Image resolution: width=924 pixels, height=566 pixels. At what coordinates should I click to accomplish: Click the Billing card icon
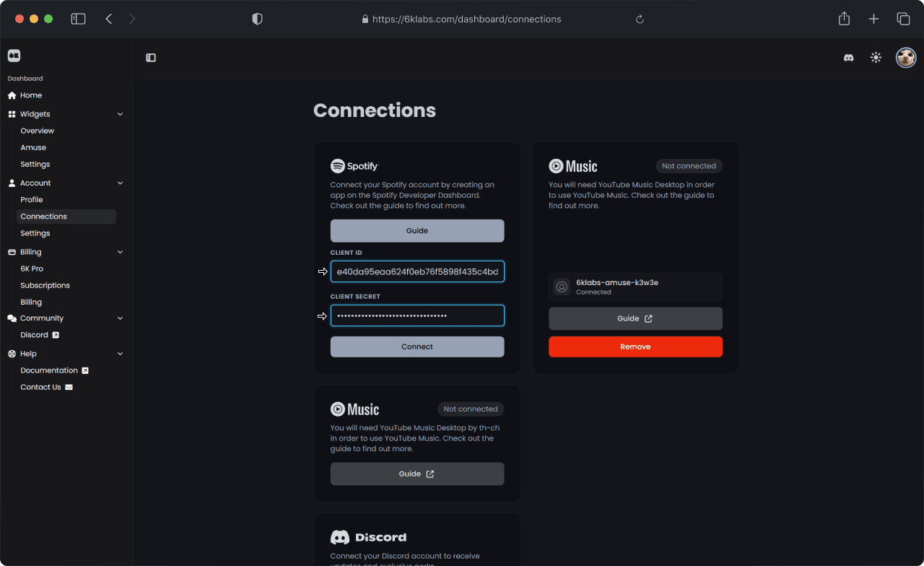(x=12, y=252)
